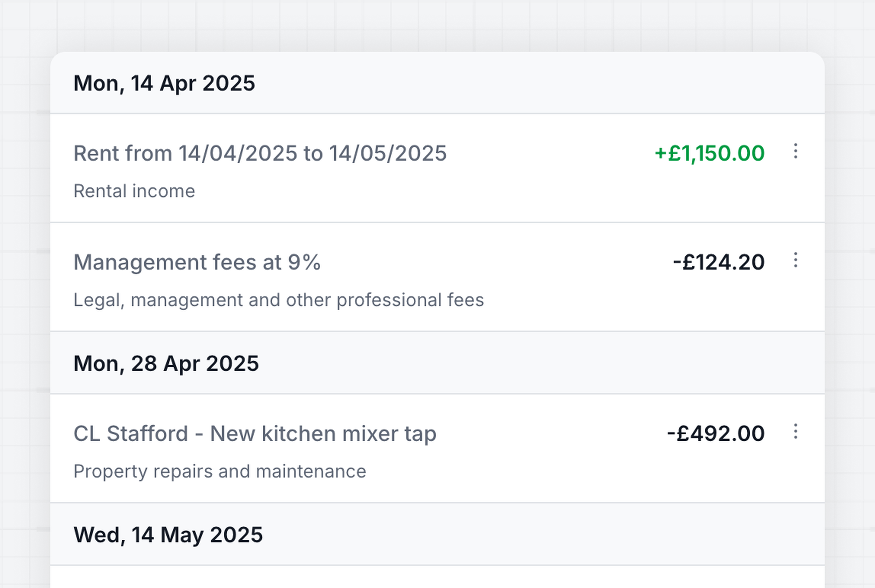Select the Management fees at 9% entry
This screenshot has width=875, height=588.
point(197,262)
